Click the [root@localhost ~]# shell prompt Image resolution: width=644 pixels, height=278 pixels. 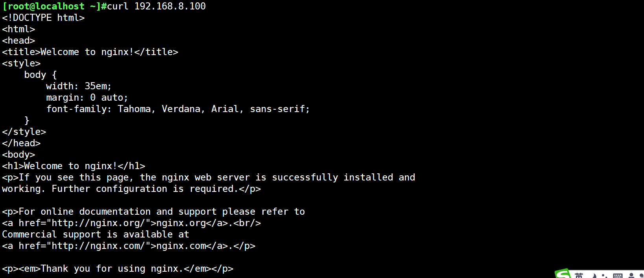(x=52, y=6)
